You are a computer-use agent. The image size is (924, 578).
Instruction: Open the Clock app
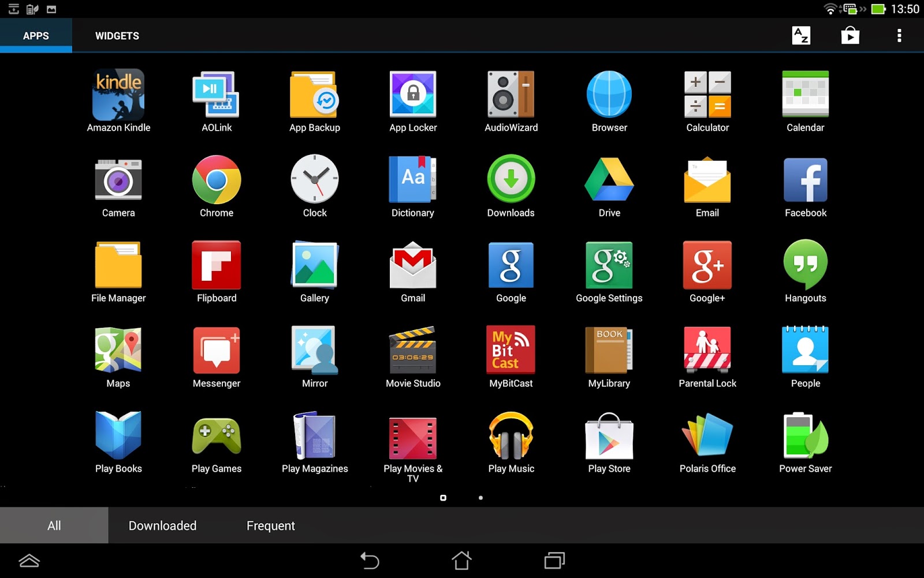pyautogui.click(x=315, y=186)
